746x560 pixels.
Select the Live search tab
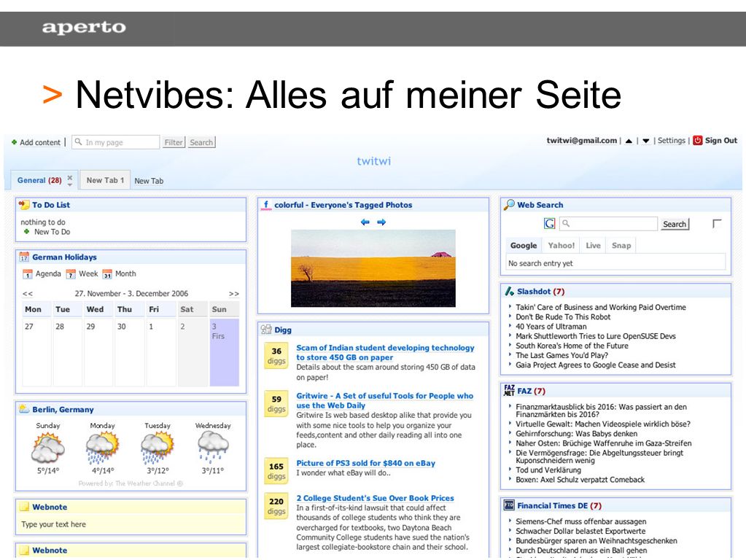(593, 246)
